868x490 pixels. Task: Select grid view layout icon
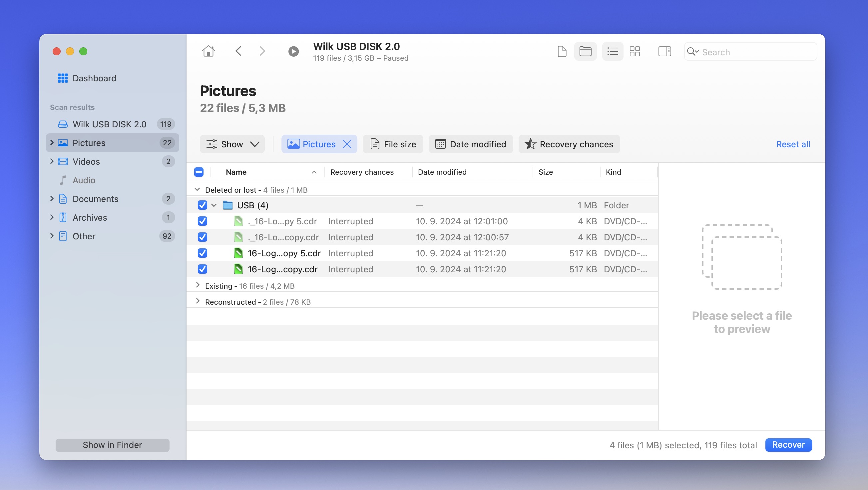635,52
